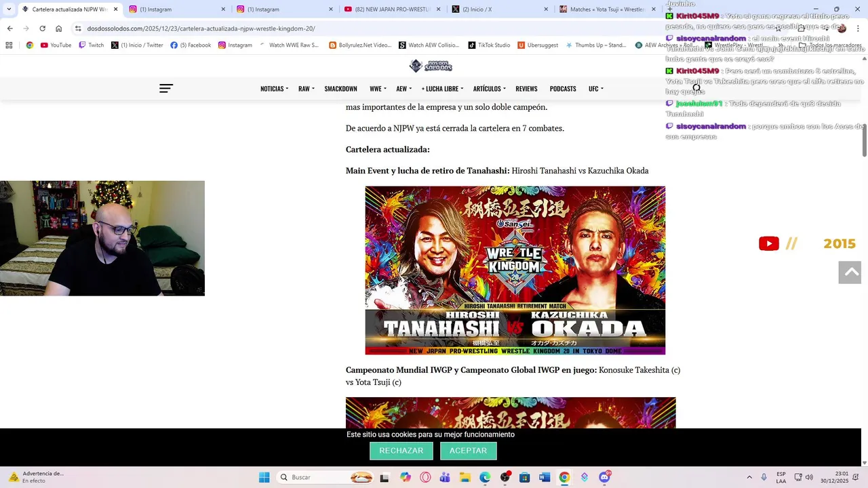This screenshot has height=488, width=868.
Task: Close the Cartelera actualizada NJPW tab
Action: (x=115, y=9)
